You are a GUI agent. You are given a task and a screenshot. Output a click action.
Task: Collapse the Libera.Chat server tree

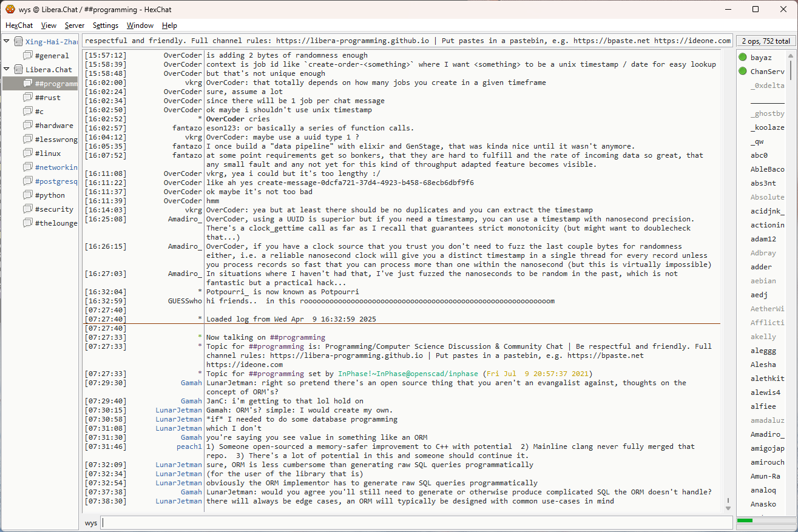7,70
